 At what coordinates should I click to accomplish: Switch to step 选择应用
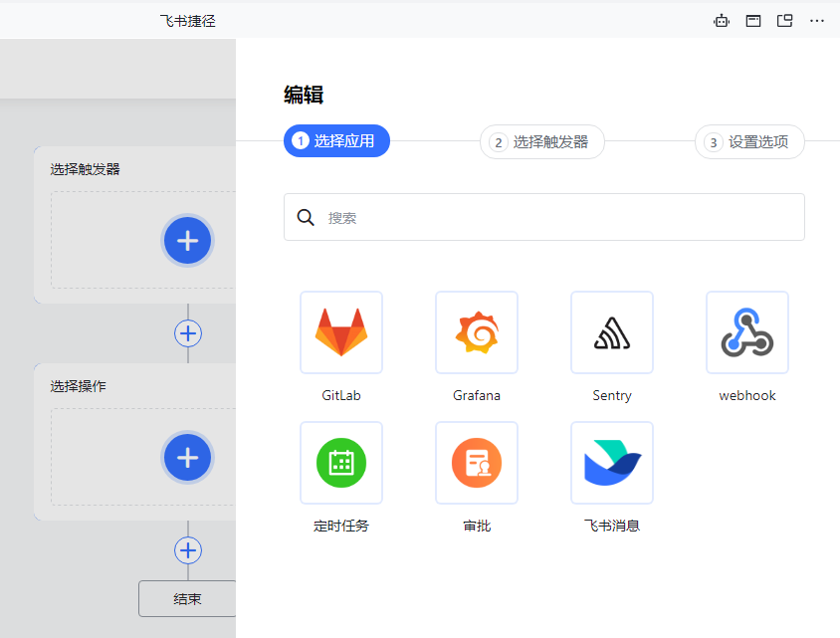(x=336, y=141)
